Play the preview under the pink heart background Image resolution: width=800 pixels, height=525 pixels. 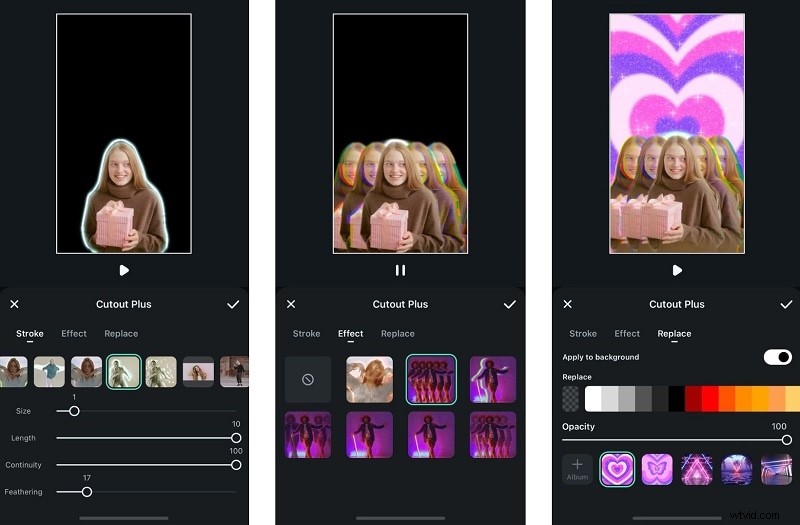click(677, 270)
